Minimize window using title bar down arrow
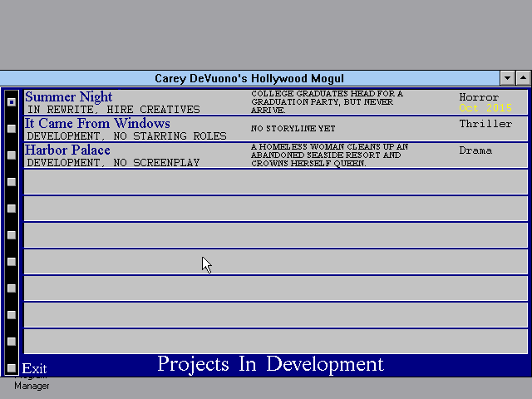 click(x=508, y=78)
